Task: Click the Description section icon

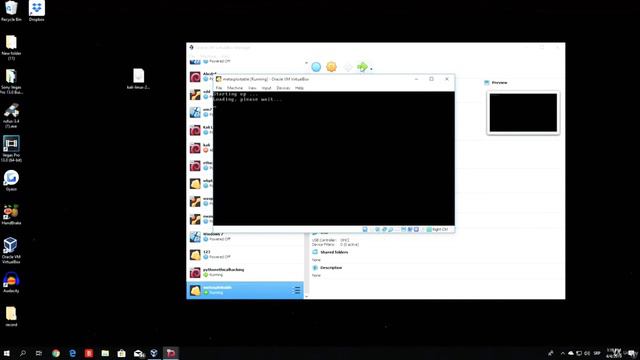Action: [x=315, y=268]
